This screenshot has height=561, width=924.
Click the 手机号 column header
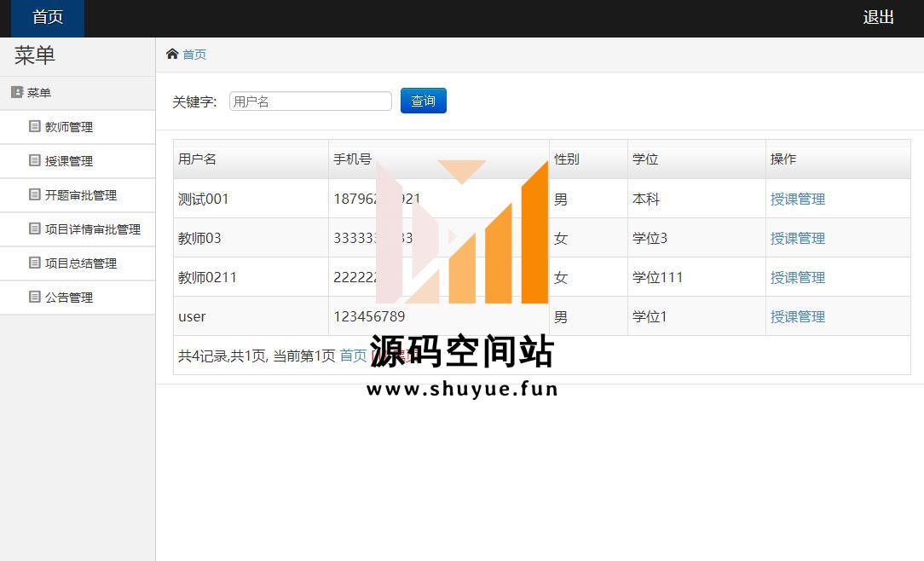438,159
